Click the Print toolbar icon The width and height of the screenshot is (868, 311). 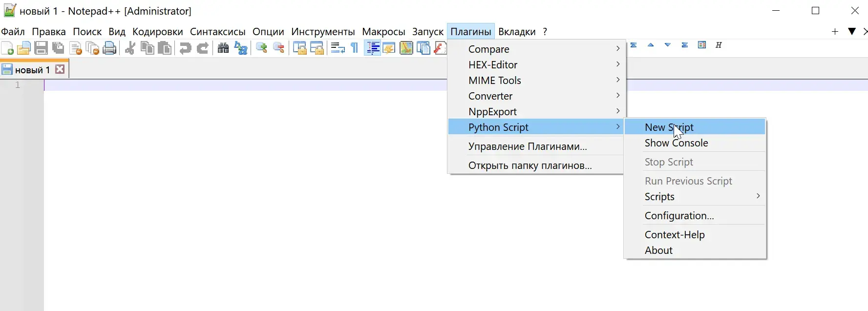pos(110,48)
